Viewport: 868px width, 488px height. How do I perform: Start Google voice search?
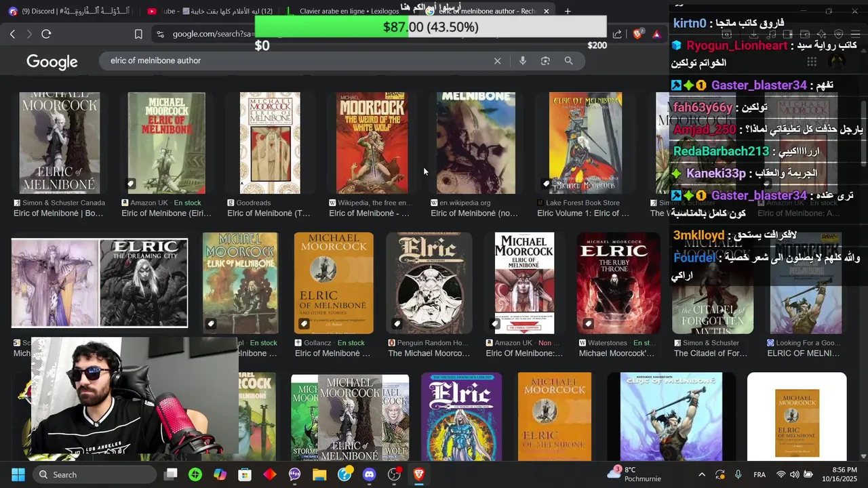tap(522, 61)
